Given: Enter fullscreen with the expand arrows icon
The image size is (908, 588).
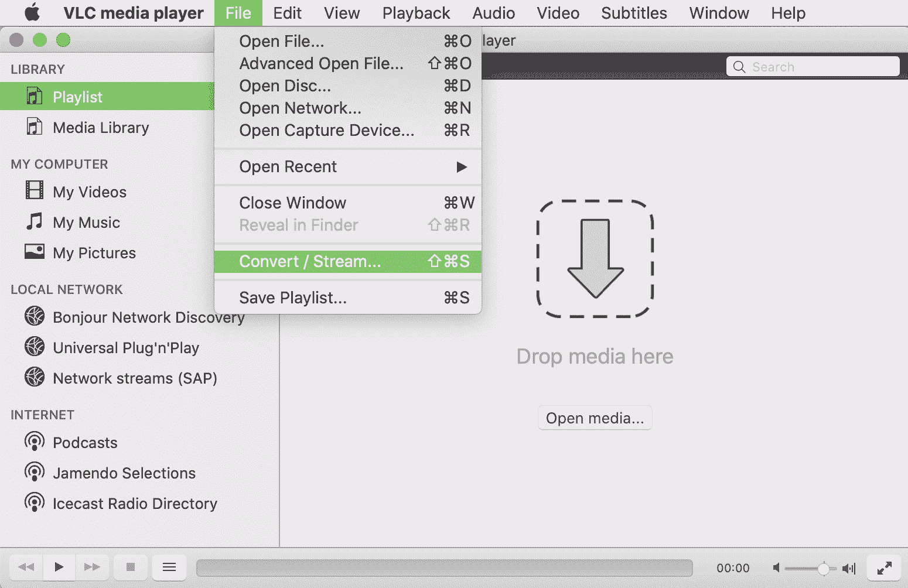Looking at the screenshot, I should click(884, 568).
